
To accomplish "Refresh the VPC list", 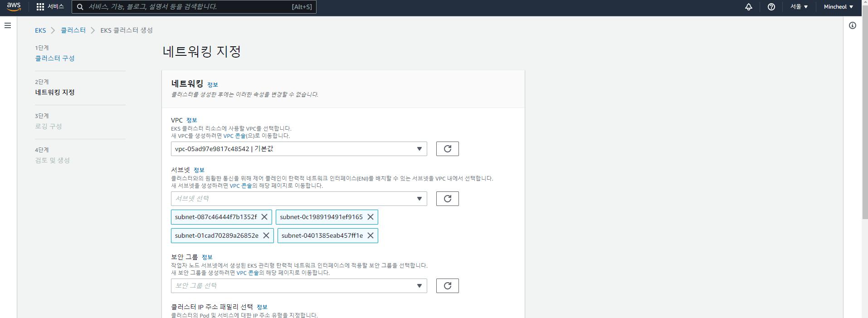I will pos(448,149).
